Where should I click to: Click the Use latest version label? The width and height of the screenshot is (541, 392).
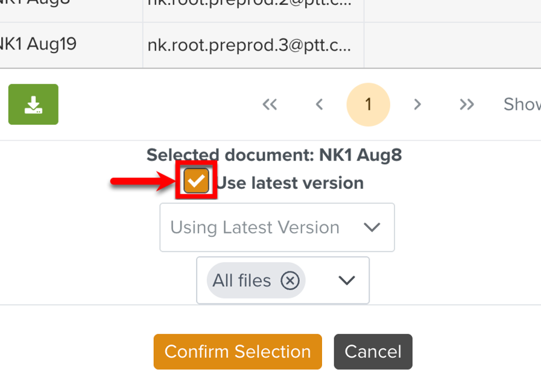pos(290,183)
